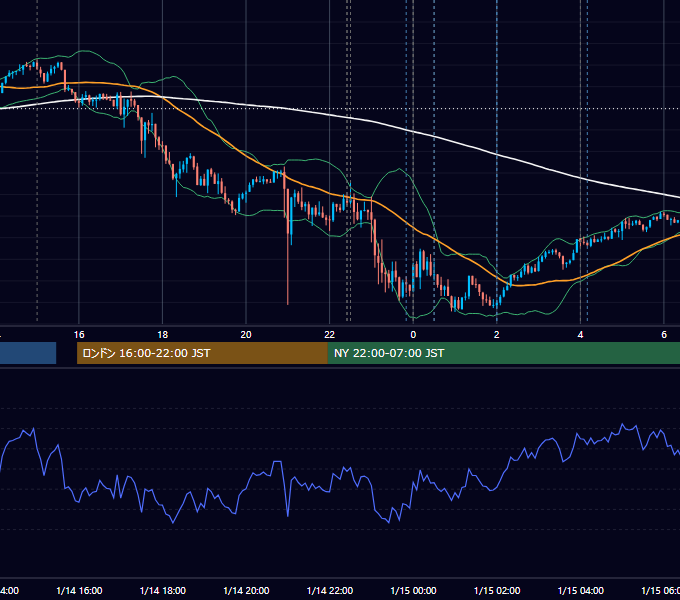Click the NY 22:00-07:00 JST session bar
This screenshot has width=680, height=600.
click(503, 353)
